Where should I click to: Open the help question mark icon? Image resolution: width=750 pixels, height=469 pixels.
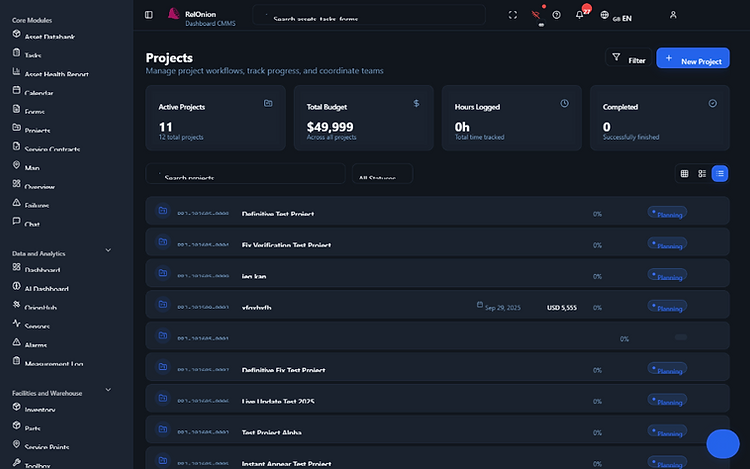556,15
